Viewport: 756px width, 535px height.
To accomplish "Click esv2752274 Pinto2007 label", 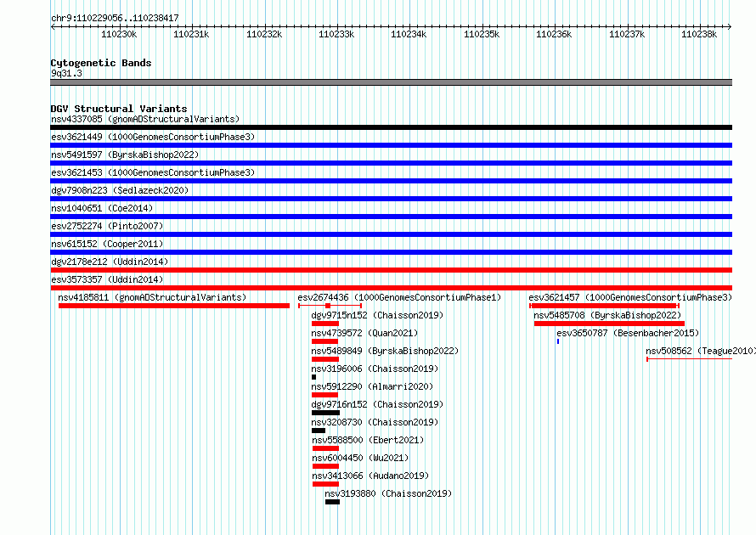I will pos(107,226).
